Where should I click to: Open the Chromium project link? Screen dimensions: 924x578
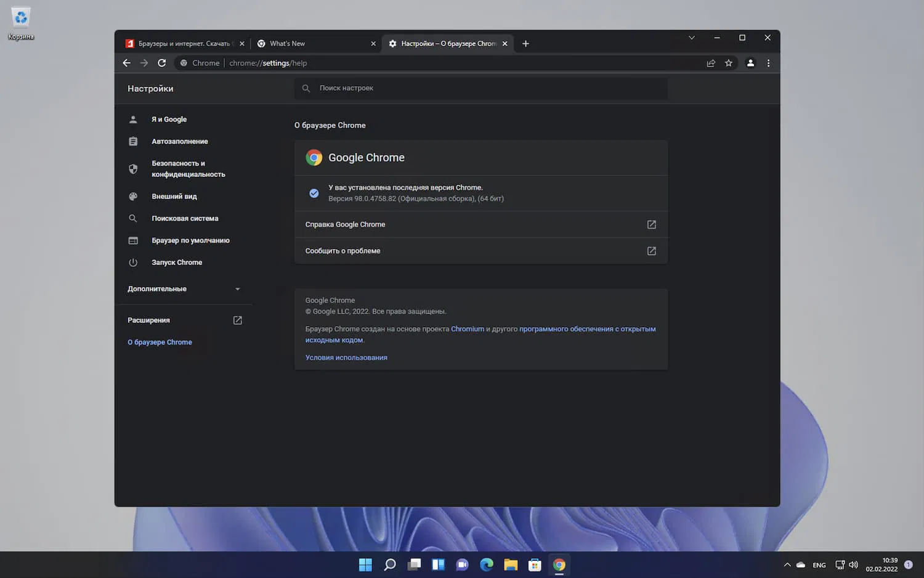click(467, 329)
